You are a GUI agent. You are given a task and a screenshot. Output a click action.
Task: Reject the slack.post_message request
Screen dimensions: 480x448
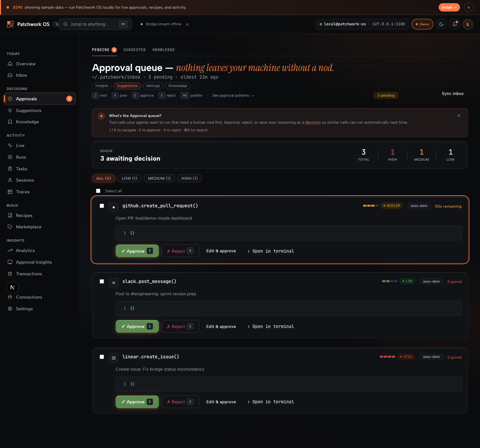click(x=180, y=326)
